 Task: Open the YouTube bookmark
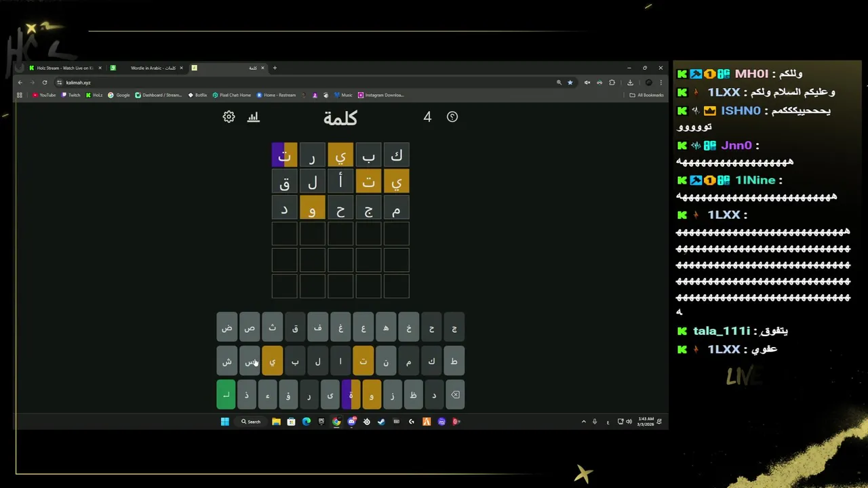(x=44, y=95)
